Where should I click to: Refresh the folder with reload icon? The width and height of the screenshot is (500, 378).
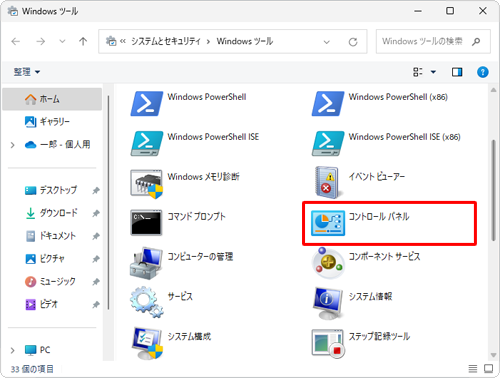pos(353,42)
